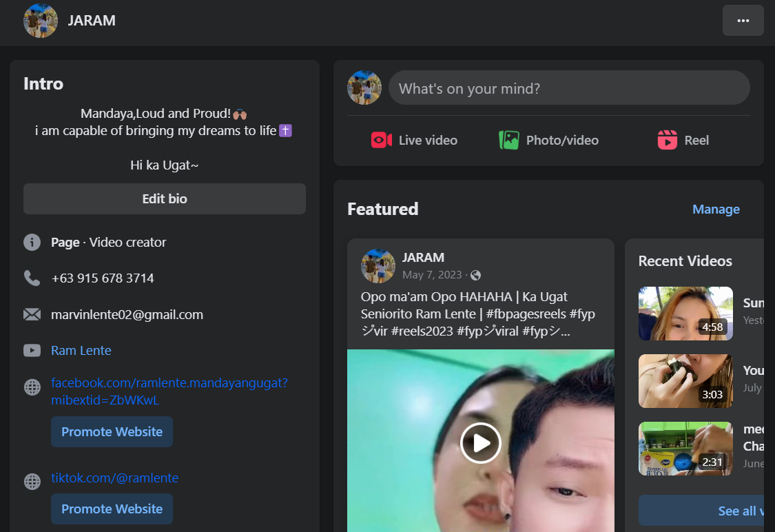
Task: Click the envelope icon beside the email
Action: (x=32, y=314)
